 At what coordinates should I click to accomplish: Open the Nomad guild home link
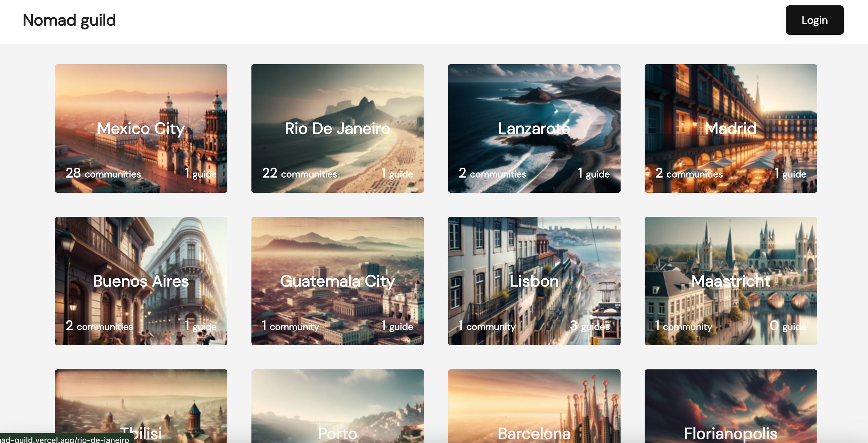(69, 20)
